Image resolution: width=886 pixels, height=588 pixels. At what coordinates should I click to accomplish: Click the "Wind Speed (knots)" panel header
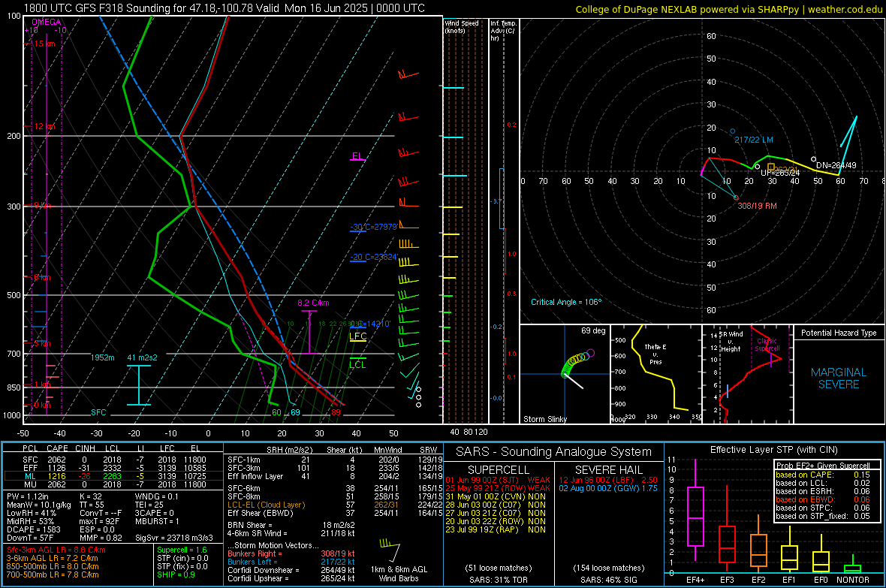pos(461,26)
